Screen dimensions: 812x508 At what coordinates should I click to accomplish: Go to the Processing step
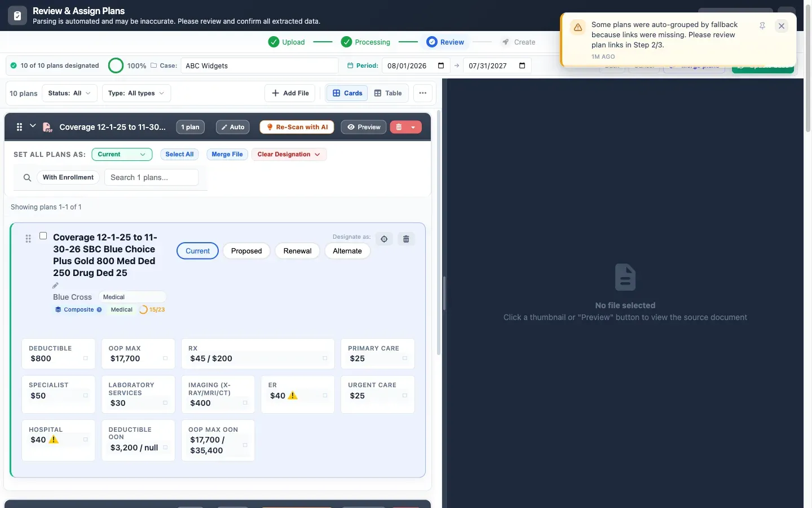(365, 42)
